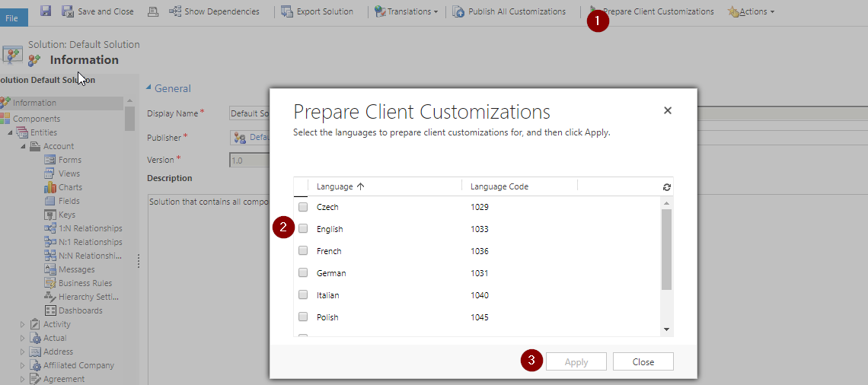Check the Polish language checkbox

(303, 317)
